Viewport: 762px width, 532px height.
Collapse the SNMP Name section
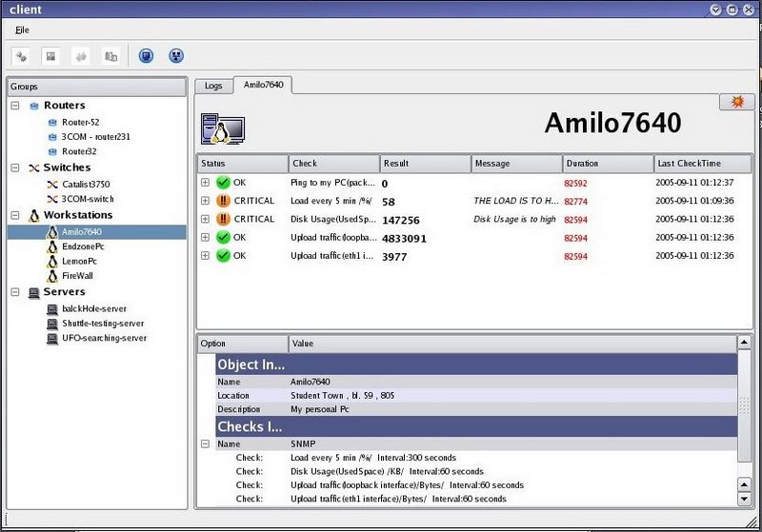pos(206,443)
